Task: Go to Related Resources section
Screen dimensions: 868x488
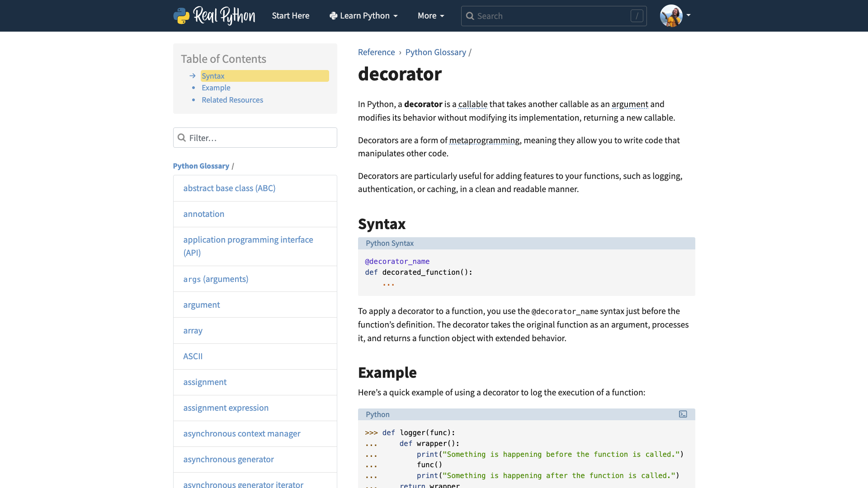Action: pyautogui.click(x=232, y=100)
